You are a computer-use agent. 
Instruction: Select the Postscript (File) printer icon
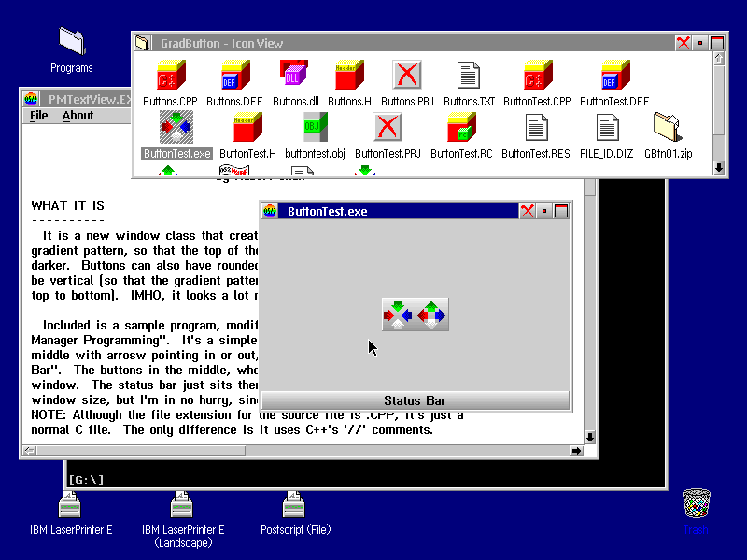[x=296, y=506]
